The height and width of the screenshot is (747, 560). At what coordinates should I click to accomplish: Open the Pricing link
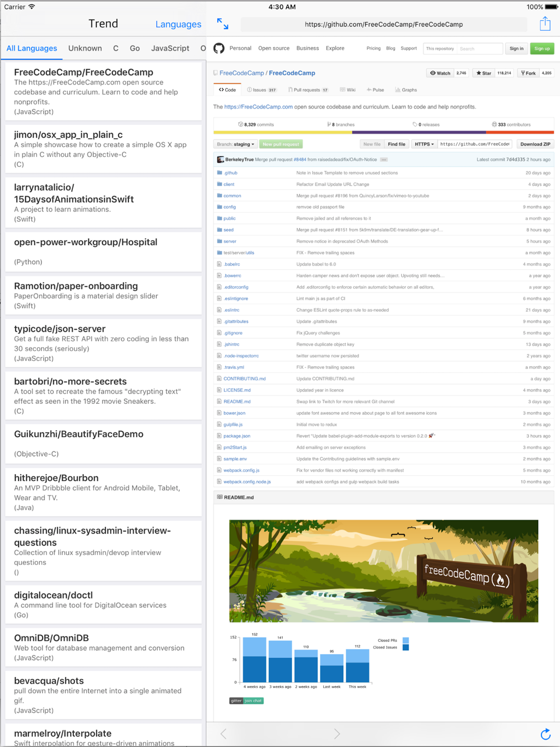click(x=374, y=48)
